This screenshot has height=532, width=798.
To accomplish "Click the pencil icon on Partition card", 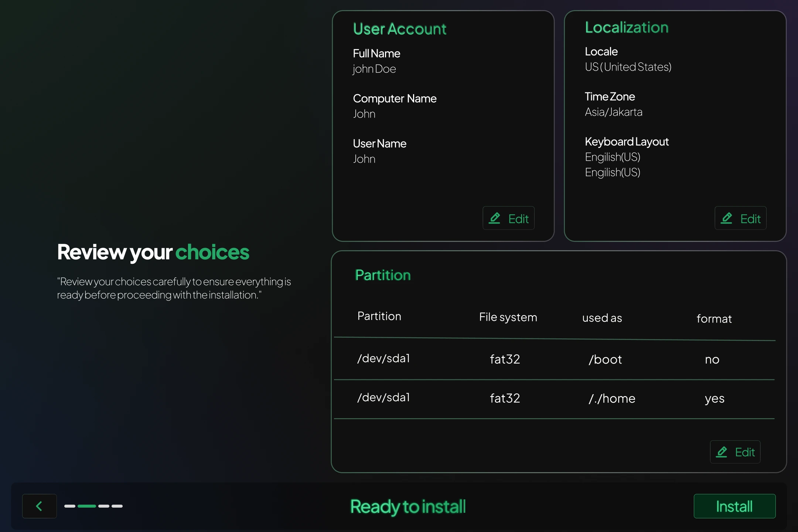I will pos(722,451).
